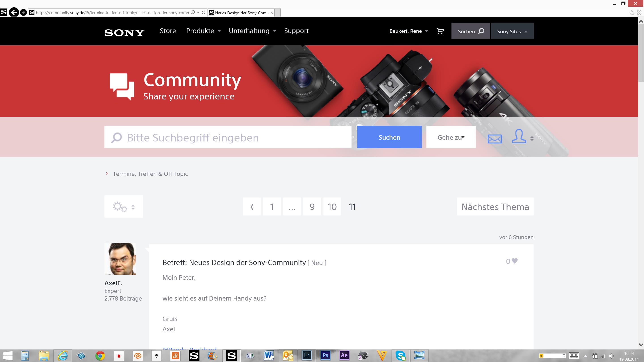Go to the Support menu item

coord(296,31)
